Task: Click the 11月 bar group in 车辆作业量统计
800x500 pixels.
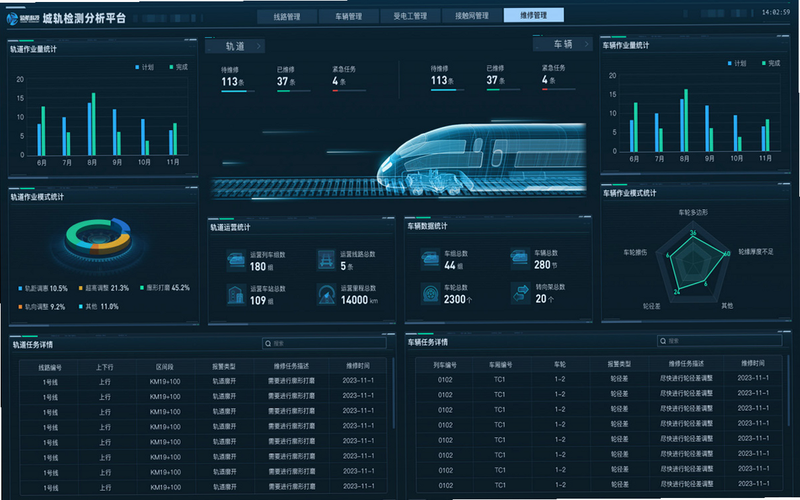Action: pyautogui.click(x=765, y=135)
